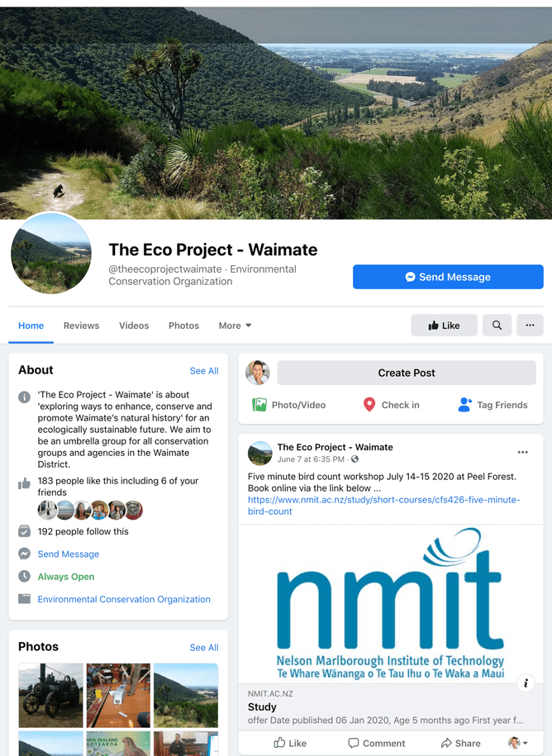The width and height of the screenshot is (552, 756).
Task: Click the Tag Friends person icon
Action: [464, 405]
